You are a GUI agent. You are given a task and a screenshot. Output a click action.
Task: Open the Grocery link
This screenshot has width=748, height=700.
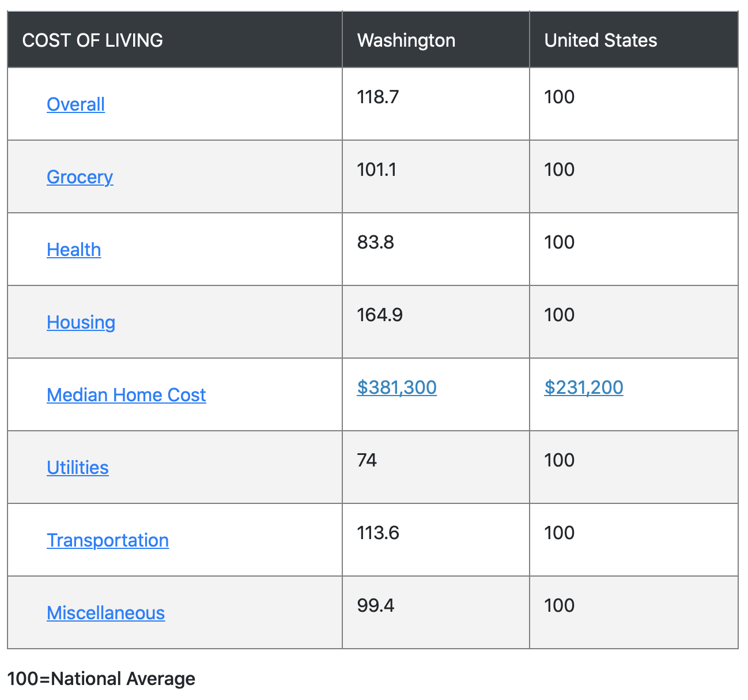(x=80, y=177)
